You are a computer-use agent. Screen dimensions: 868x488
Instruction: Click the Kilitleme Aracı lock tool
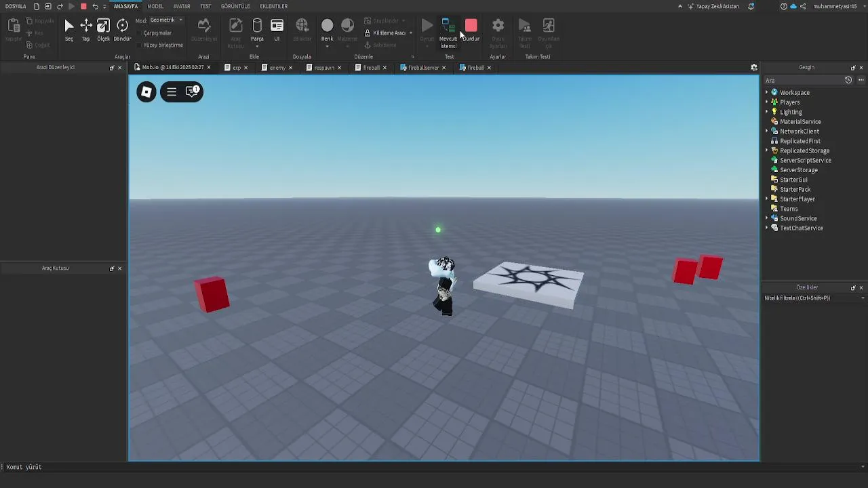[x=385, y=33]
